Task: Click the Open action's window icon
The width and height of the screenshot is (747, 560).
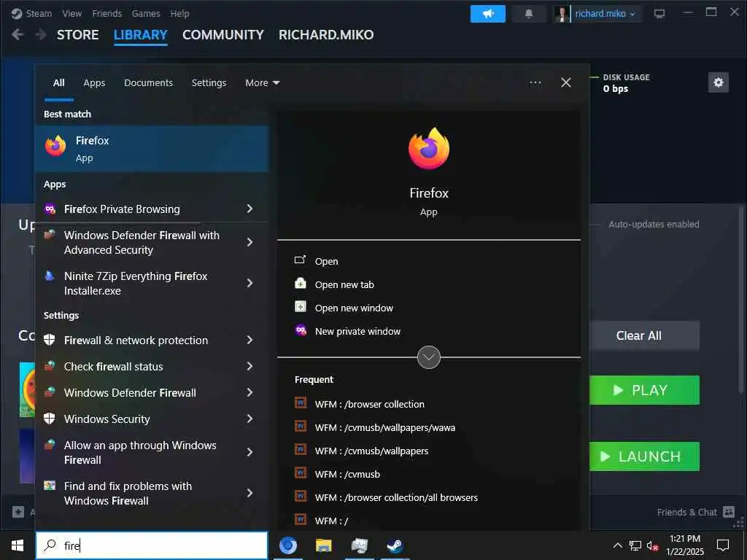Action: click(x=300, y=260)
